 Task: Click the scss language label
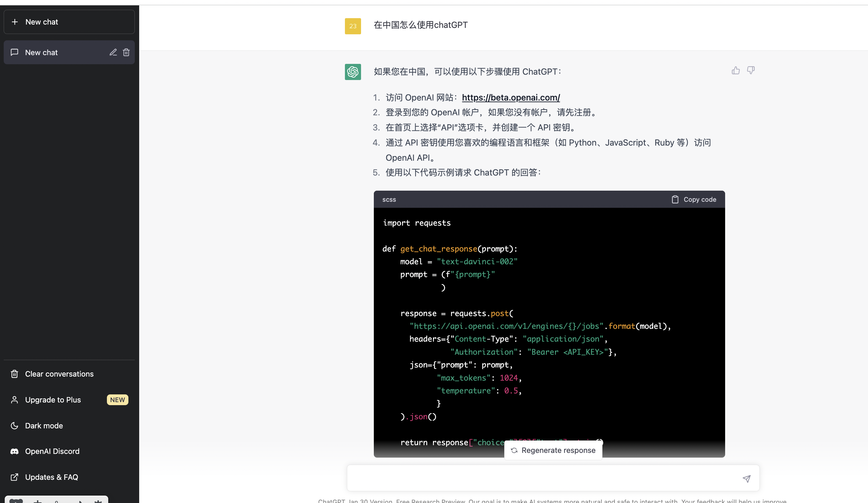(x=389, y=199)
